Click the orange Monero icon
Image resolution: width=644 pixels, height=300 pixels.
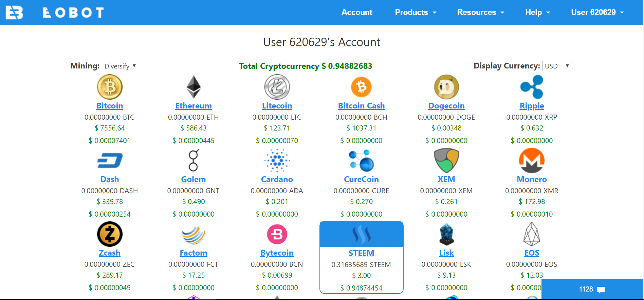532,160
